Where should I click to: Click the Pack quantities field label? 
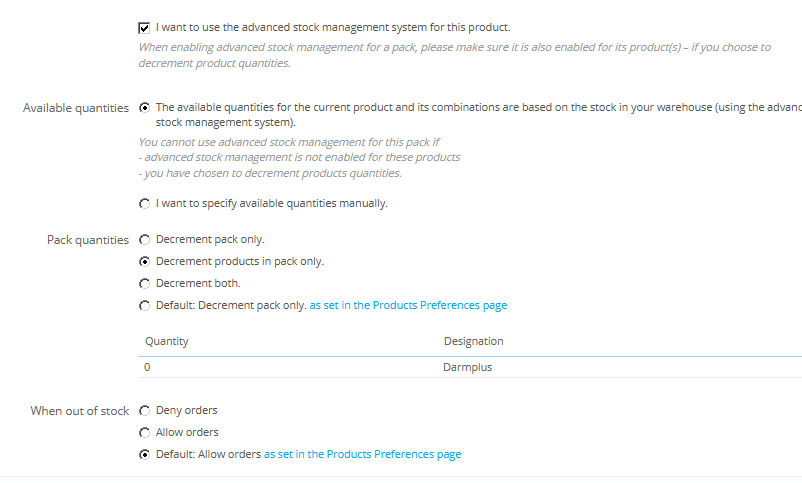(x=88, y=240)
